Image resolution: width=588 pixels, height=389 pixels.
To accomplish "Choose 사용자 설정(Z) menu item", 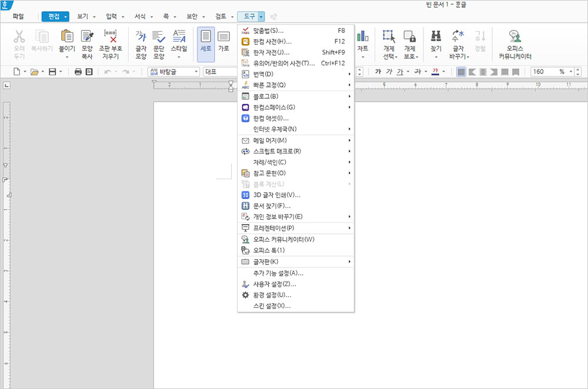I will pos(296,284).
